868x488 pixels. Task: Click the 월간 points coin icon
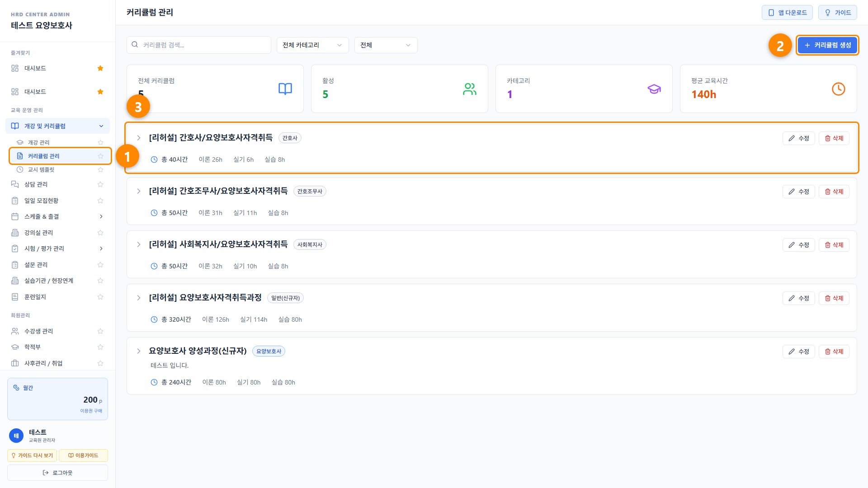[x=16, y=388]
